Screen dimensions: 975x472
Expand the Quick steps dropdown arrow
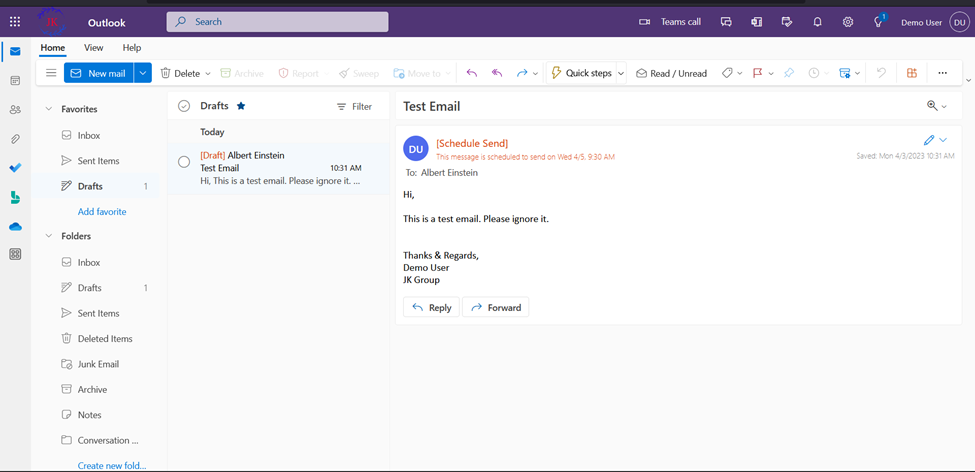click(620, 73)
